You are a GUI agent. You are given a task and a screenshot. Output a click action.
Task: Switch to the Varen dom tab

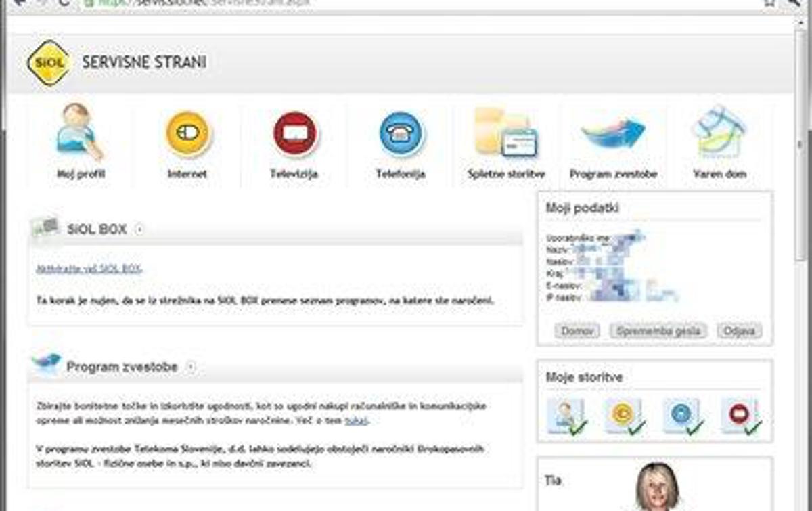coord(718,134)
